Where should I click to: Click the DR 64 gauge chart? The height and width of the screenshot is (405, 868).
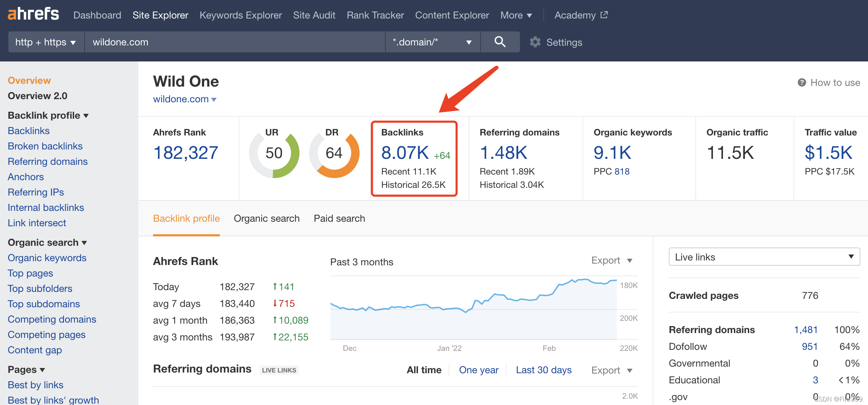pos(334,153)
